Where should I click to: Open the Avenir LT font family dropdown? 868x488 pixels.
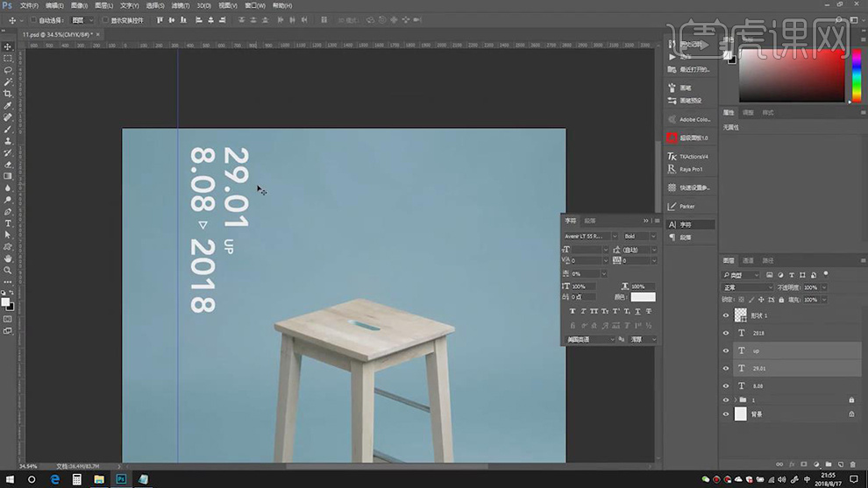pyautogui.click(x=615, y=237)
